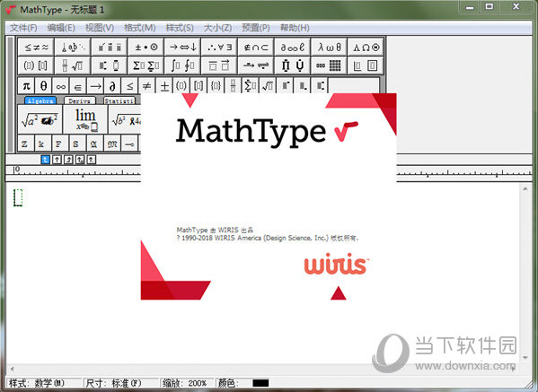Open the summation templates palette

[x=146, y=65]
